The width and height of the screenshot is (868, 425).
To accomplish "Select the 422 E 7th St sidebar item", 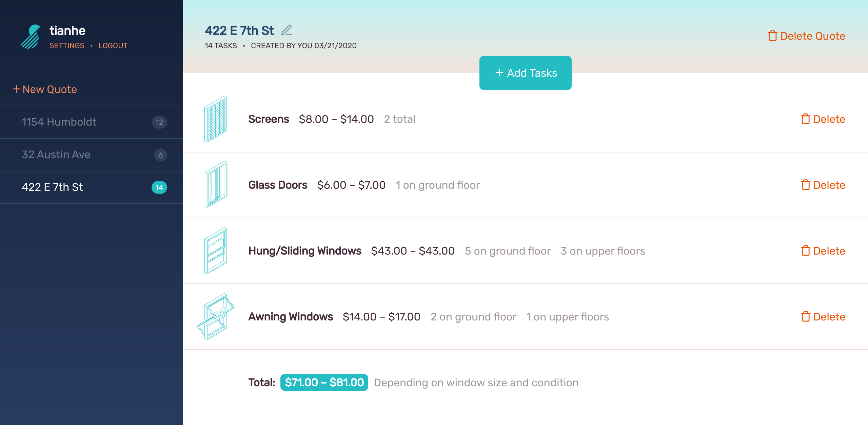I will [x=92, y=187].
